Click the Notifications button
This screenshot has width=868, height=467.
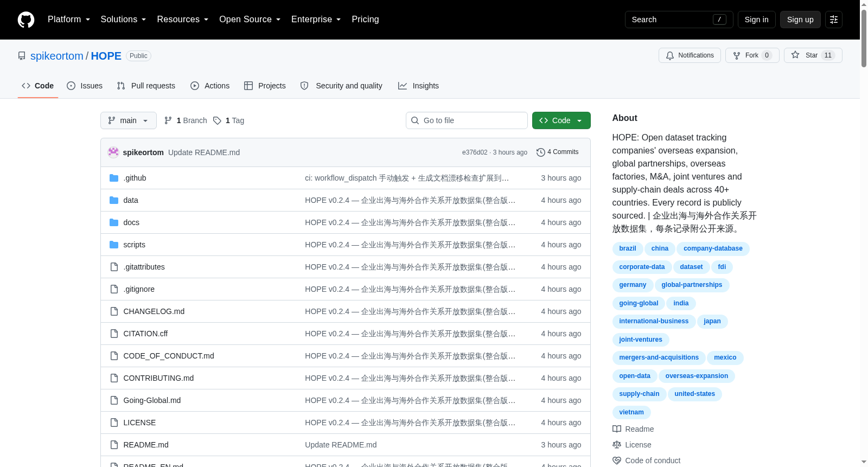(690, 55)
